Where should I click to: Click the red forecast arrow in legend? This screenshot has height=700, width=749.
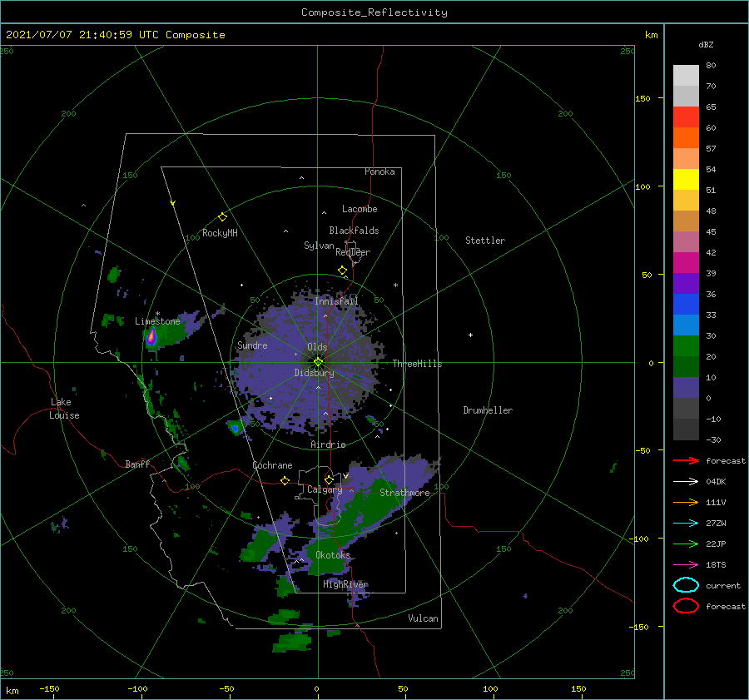[686, 460]
